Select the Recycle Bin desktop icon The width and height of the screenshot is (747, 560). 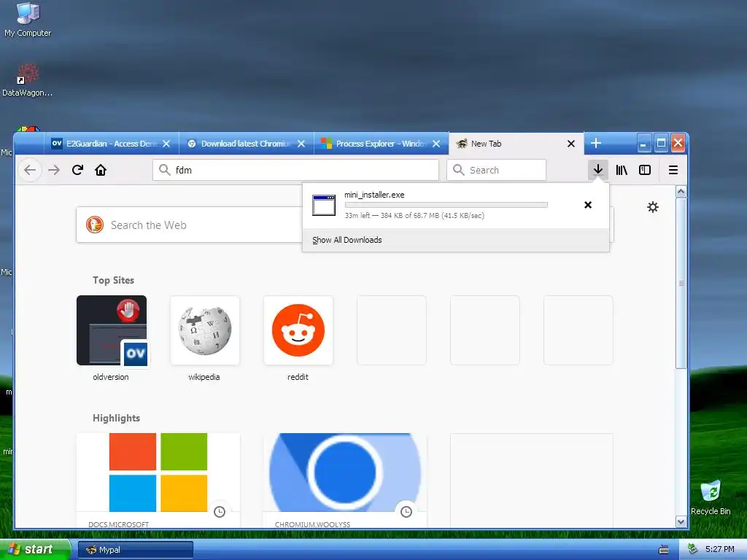click(711, 497)
